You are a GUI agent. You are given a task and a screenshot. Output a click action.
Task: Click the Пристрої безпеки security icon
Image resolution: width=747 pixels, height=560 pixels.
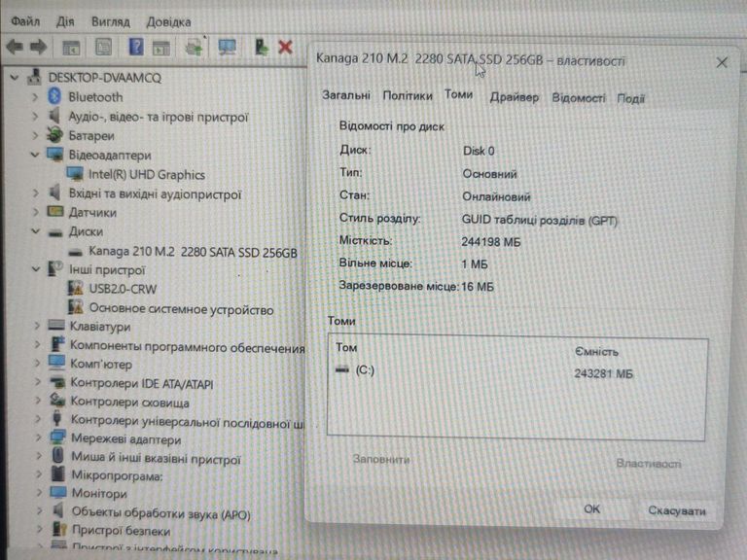(59, 529)
